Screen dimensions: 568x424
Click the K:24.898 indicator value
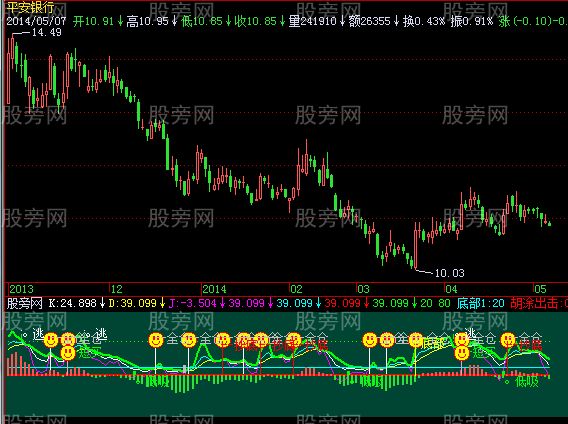point(72,303)
